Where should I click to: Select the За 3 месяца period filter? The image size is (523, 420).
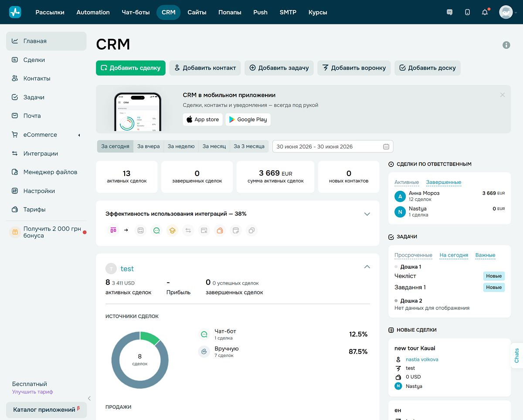pos(249,146)
